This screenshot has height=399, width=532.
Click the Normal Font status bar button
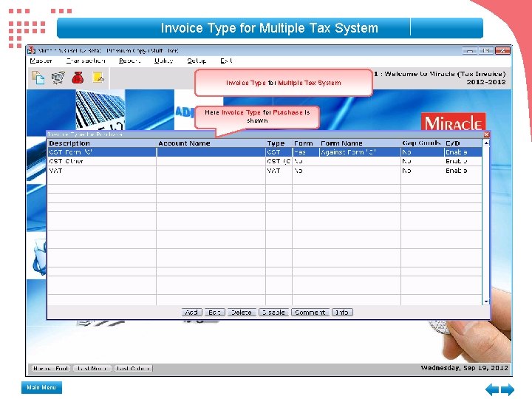(51, 368)
